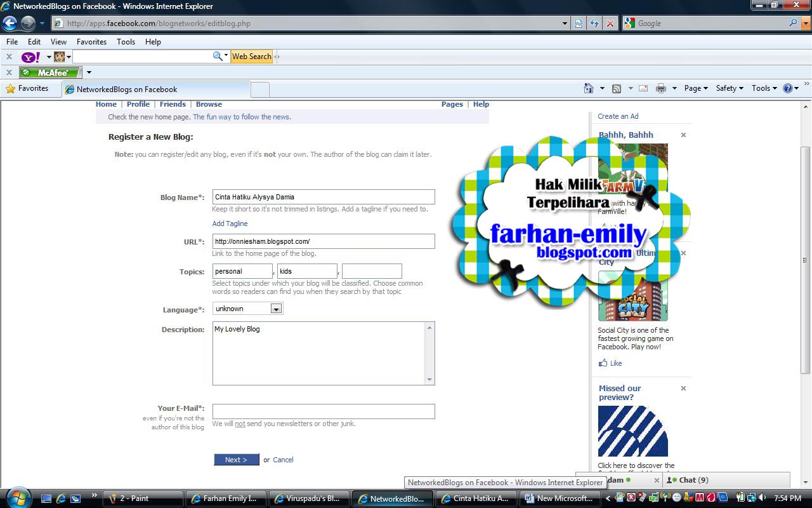The height and width of the screenshot is (508, 812).
Task: Click the empty third Topics field
Action: click(372, 271)
